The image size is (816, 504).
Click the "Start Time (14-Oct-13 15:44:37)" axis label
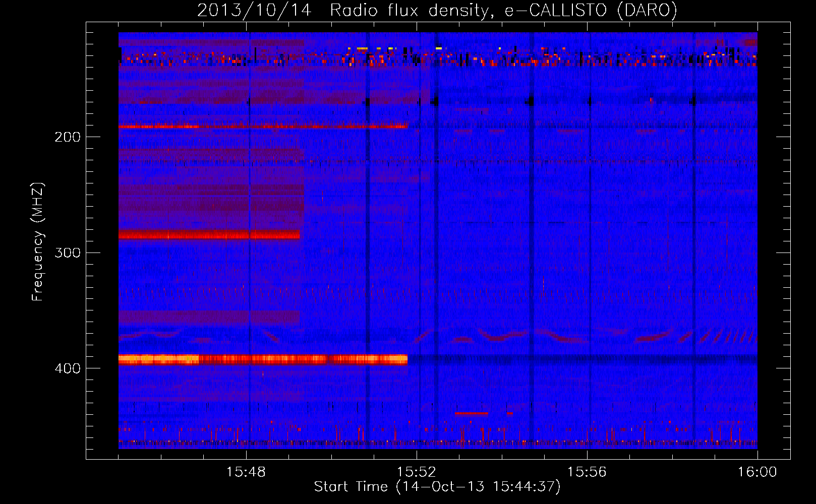pos(437,487)
